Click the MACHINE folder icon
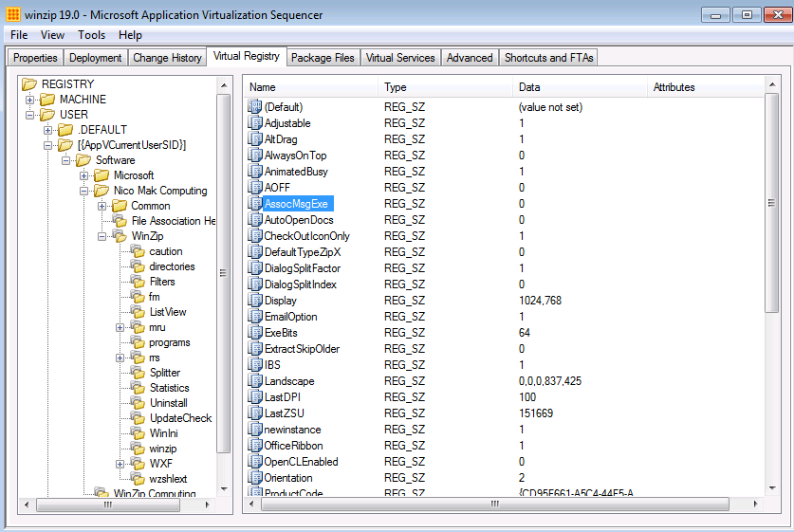 47,100
